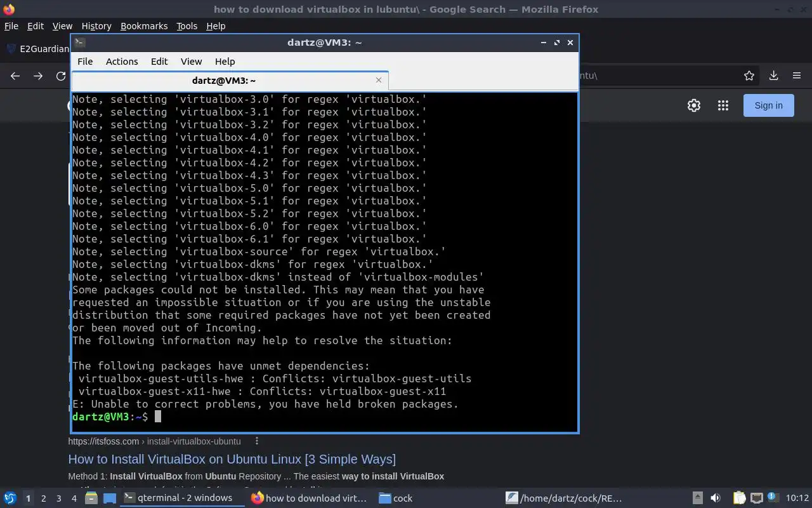
Task: Open Google apps grid
Action: pyautogui.click(x=723, y=105)
